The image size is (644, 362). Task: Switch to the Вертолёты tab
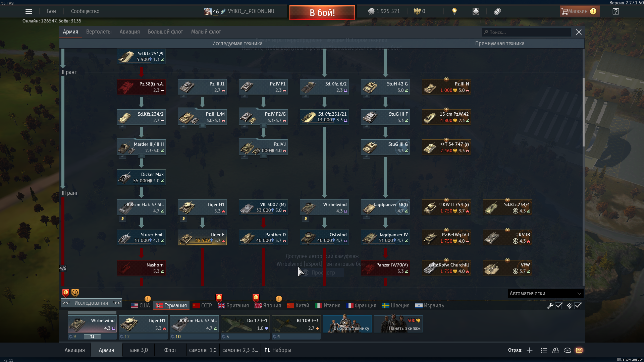(x=99, y=32)
